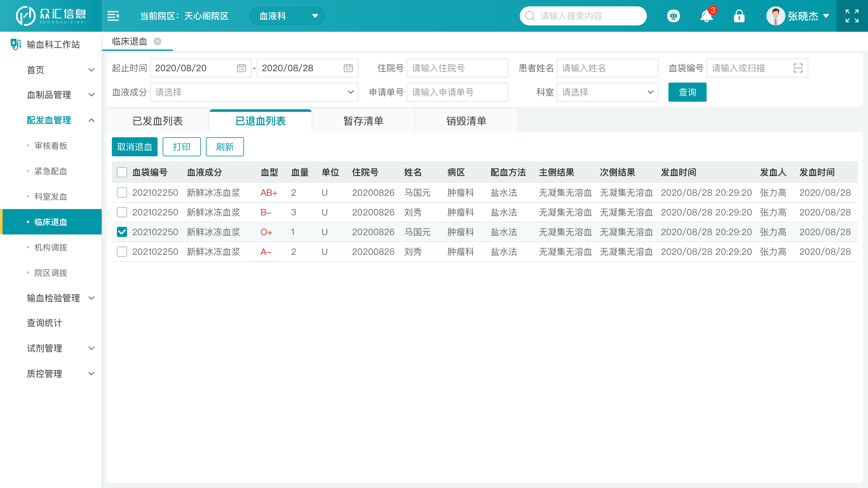Open the 血液科 department dropdown
The width and height of the screenshot is (868, 488).
click(287, 16)
